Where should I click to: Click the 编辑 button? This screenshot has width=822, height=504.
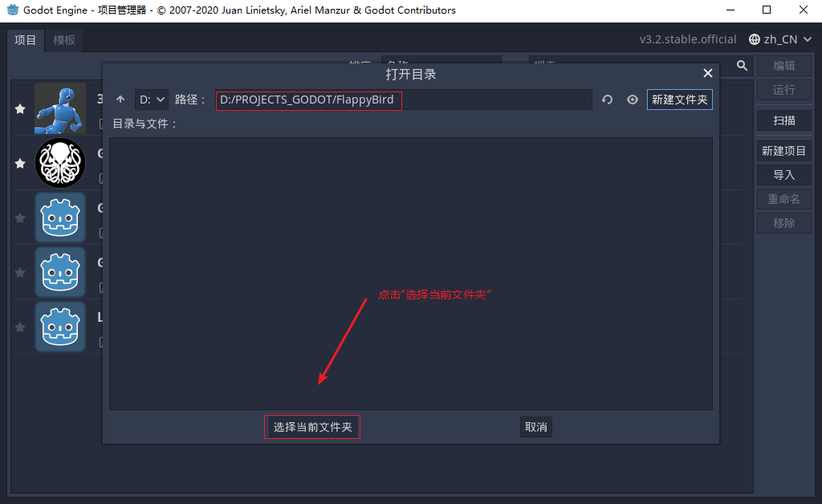point(784,66)
